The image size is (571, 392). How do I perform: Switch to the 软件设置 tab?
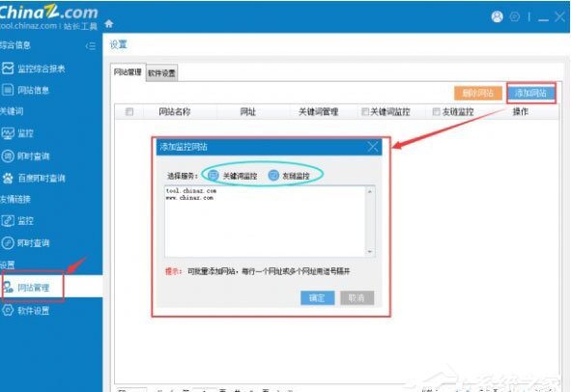(161, 73)
